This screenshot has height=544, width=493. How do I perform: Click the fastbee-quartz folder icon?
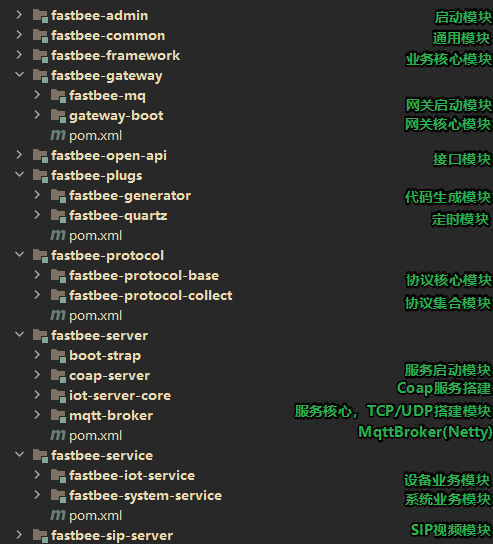pyautogui.click(x=58, y=216)
